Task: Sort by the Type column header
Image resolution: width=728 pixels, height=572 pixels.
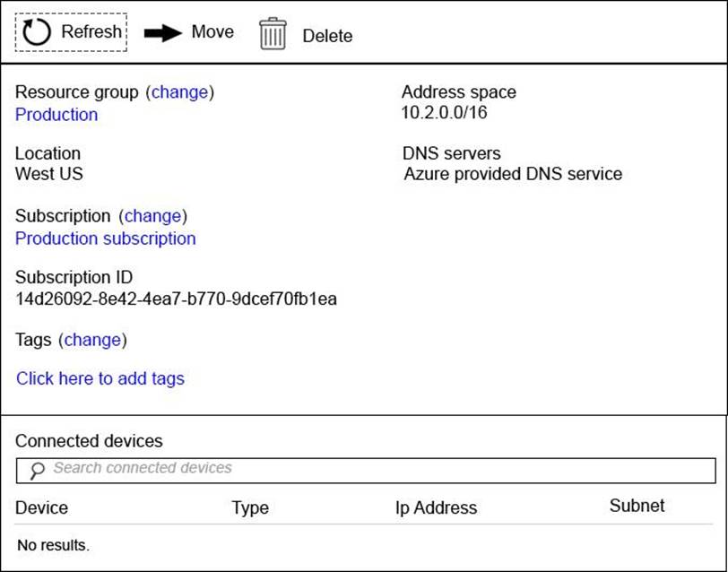Action: coord(249,508)
